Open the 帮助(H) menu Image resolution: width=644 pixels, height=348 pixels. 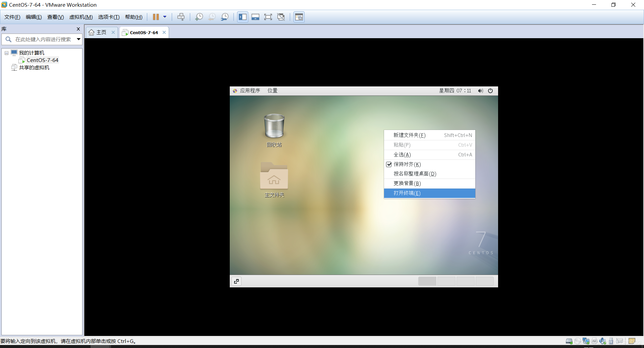point(133,17)
